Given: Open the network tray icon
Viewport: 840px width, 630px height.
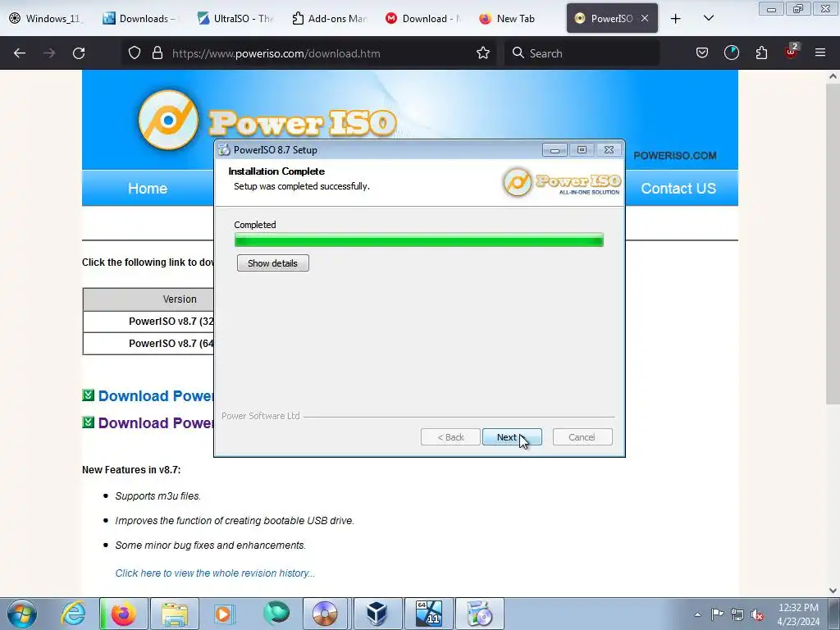Looking at the screenshot, I should pos(737,614).
